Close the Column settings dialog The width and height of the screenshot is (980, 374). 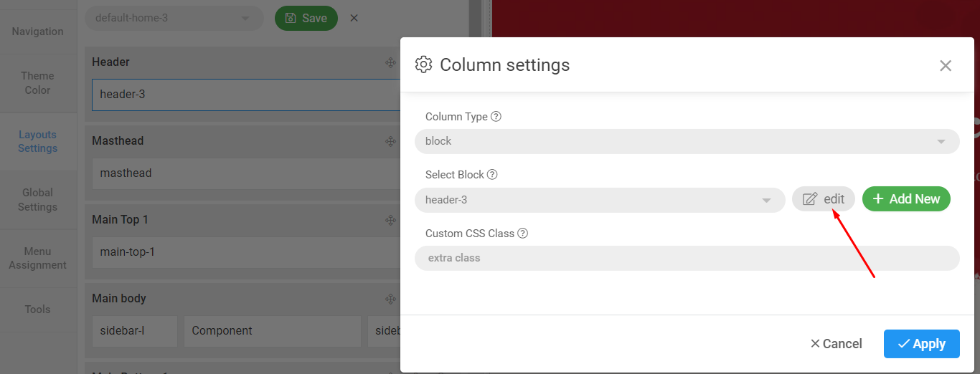[x=946, y=66]
